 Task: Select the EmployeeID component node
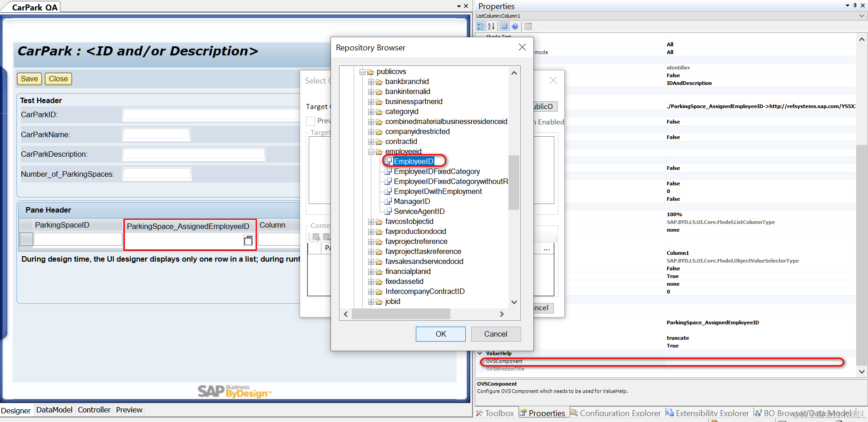click(x=414, y=161)
